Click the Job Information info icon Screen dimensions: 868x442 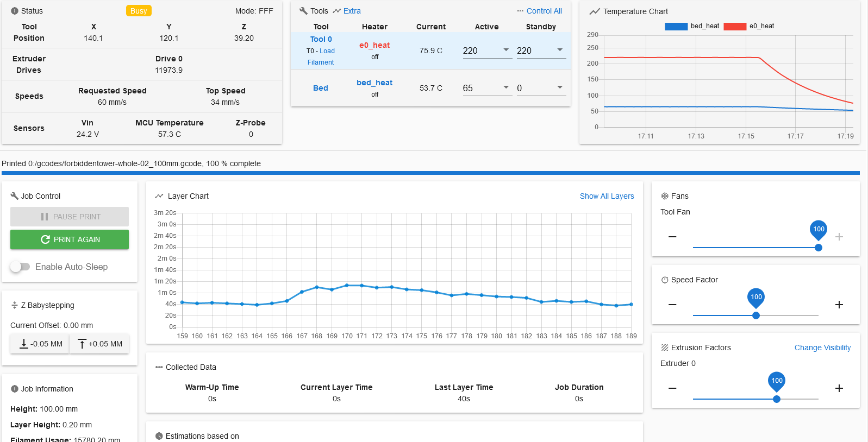tap(15, 389)
